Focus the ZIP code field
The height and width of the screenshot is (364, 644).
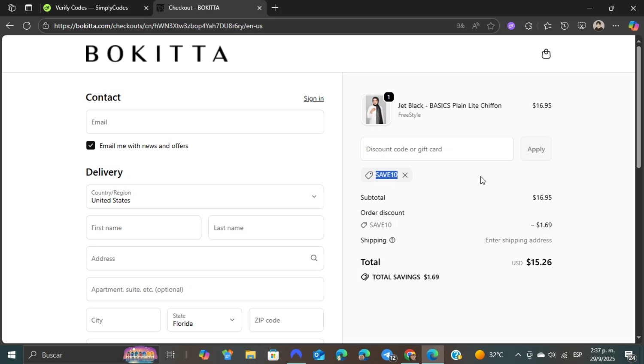[286, 320]
